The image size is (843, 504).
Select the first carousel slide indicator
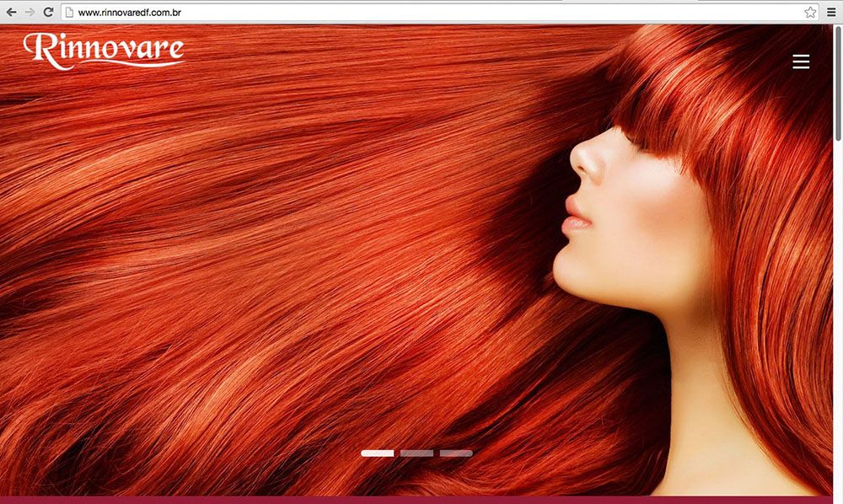(377, 453)
